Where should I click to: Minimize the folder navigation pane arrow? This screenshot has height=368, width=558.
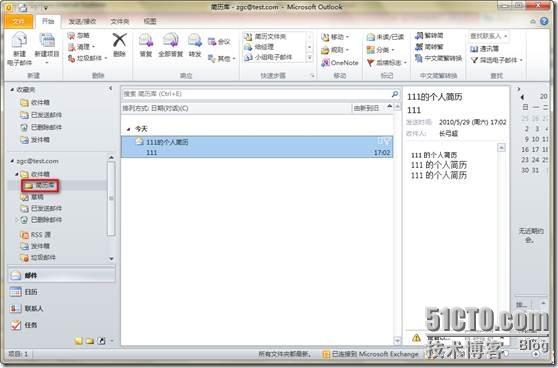[110, 88]
